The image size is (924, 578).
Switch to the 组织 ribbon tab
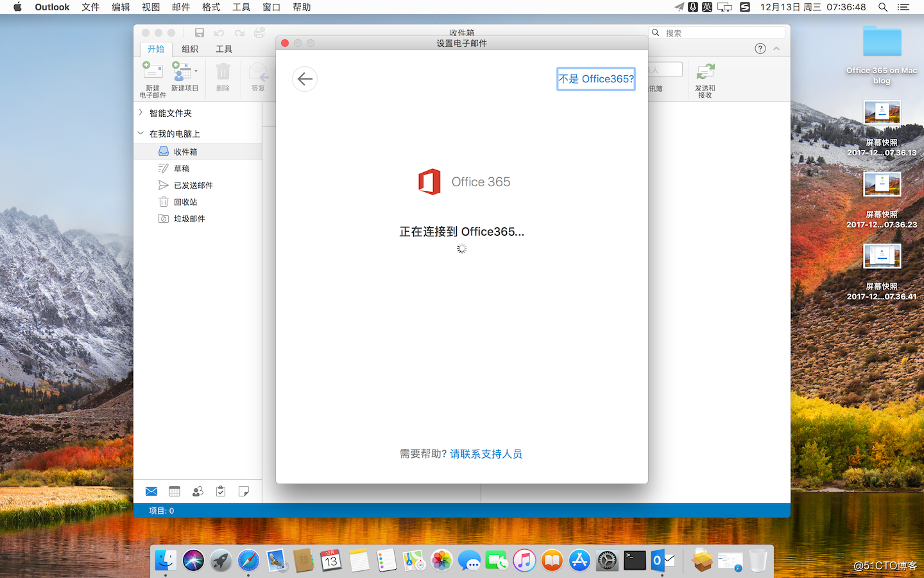[190, 49]
